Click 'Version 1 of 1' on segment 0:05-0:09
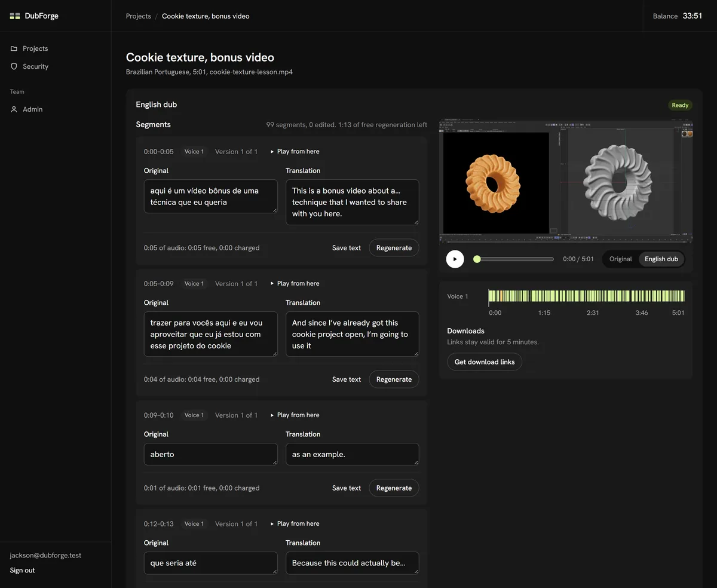Image resolution: width=717 pixels, height=588 pixels. pyautogui.click(x=236, y=283)
